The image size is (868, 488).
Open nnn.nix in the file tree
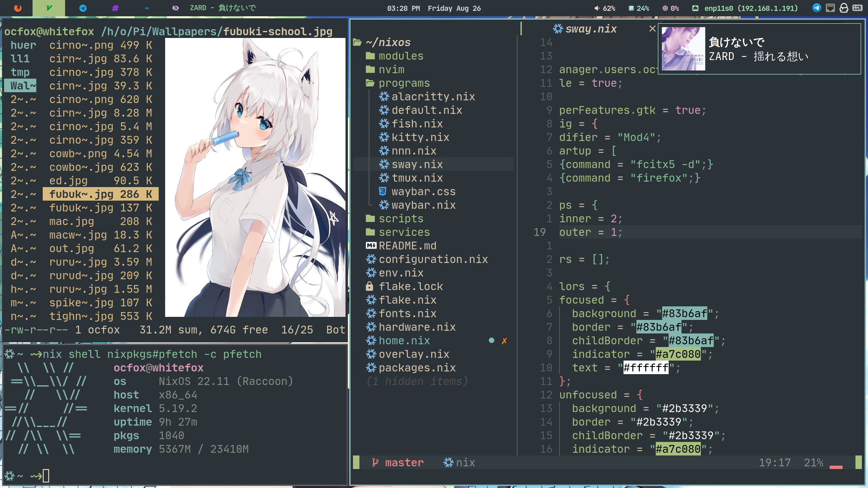click(x=408, y=151)
